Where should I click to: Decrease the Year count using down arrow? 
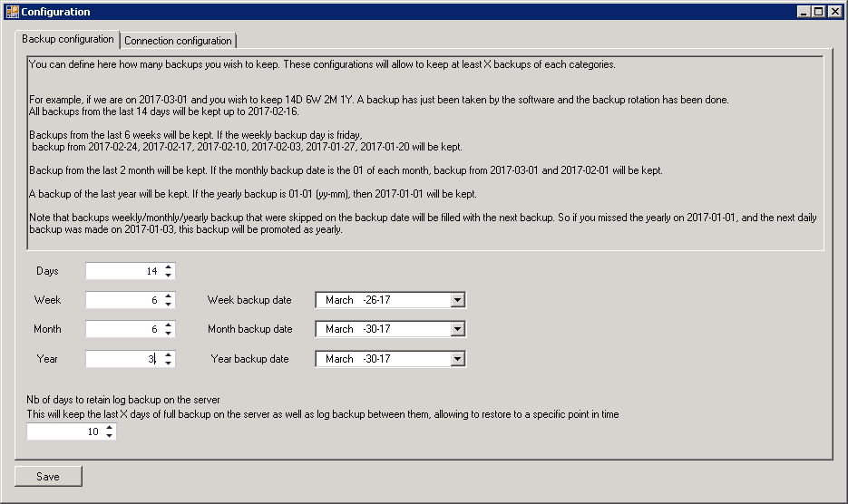[x=168, y=363]
